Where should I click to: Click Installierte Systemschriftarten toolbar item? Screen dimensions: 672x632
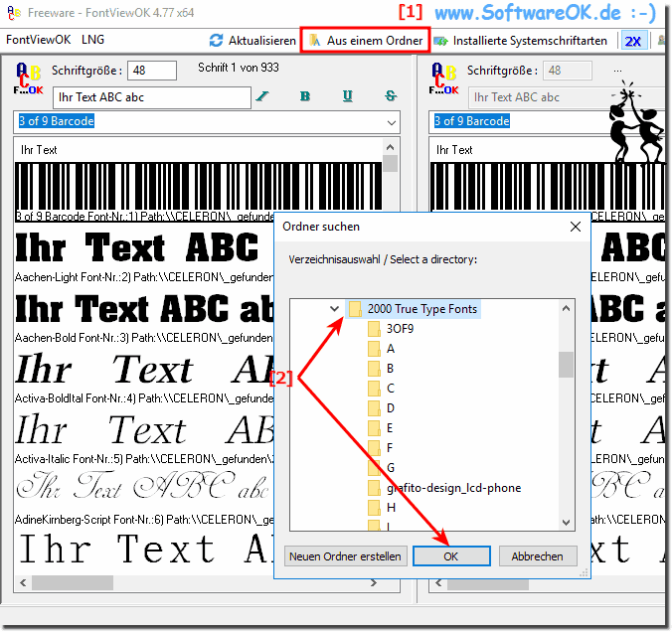point(520,41)
